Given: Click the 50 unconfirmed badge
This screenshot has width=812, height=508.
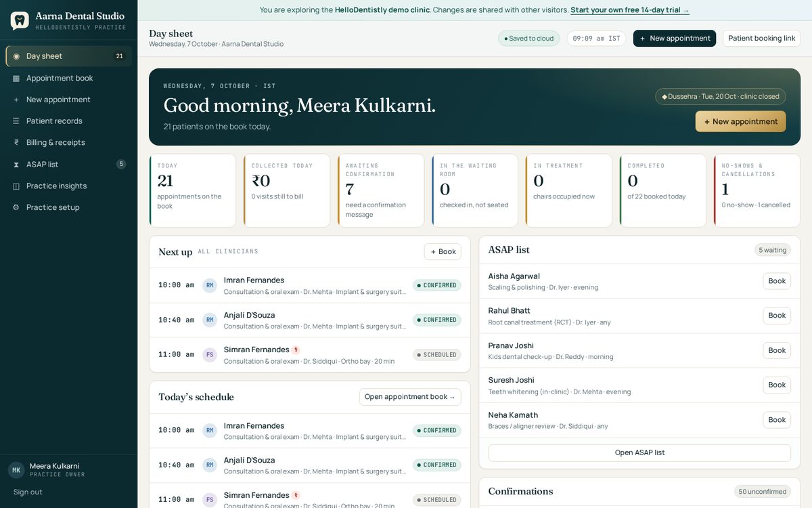Looking at the screenshot, I should pos(763,492).
